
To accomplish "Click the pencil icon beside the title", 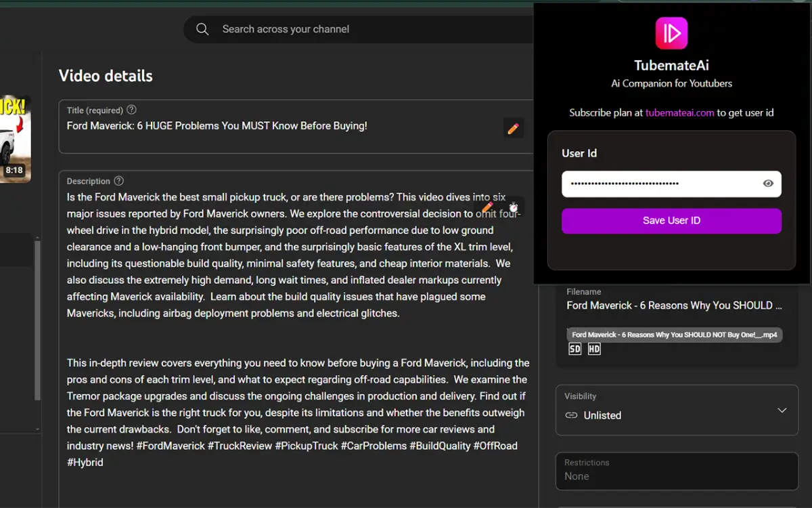I will (513, 128).
